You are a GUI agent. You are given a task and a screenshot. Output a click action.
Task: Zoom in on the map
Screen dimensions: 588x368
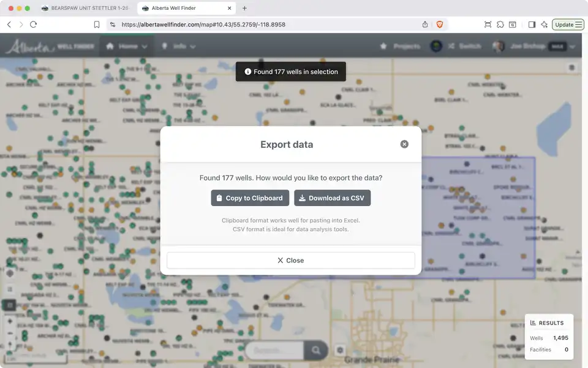click(10, 321)
